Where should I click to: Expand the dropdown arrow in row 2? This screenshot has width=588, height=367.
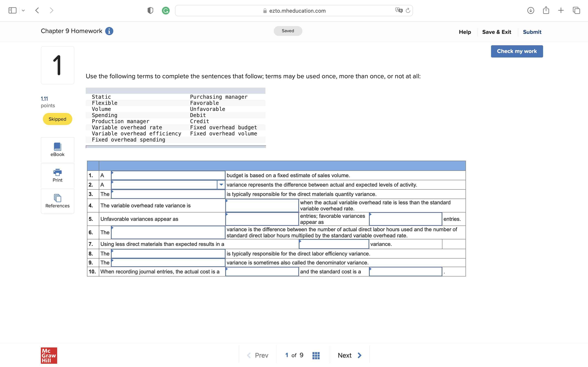(x=221, y=185)
